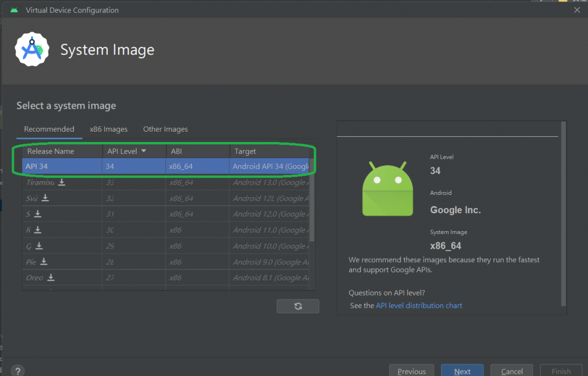Open the x86 Images tab
Image resolution: width=588 pixels, height=376 pixels.
point(109,129)
